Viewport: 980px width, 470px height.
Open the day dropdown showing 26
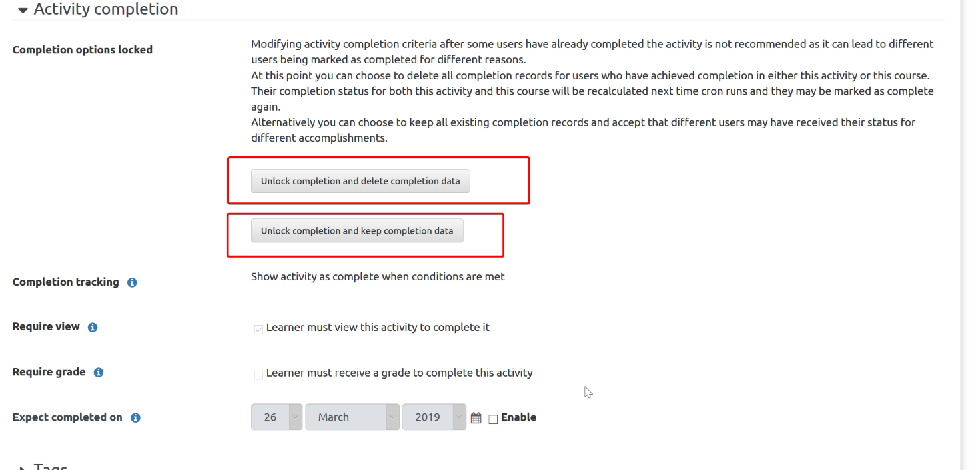(x=276, y=417)
